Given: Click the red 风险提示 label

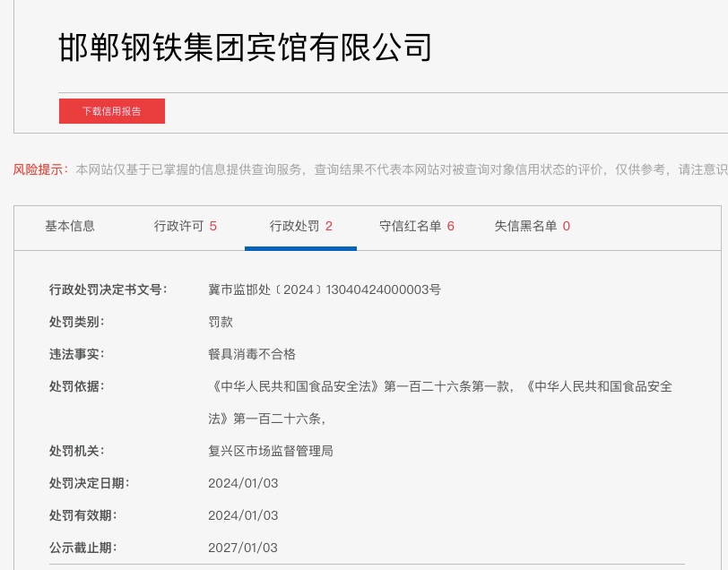Looking at the screenshot, I should [x=39, y=169].
